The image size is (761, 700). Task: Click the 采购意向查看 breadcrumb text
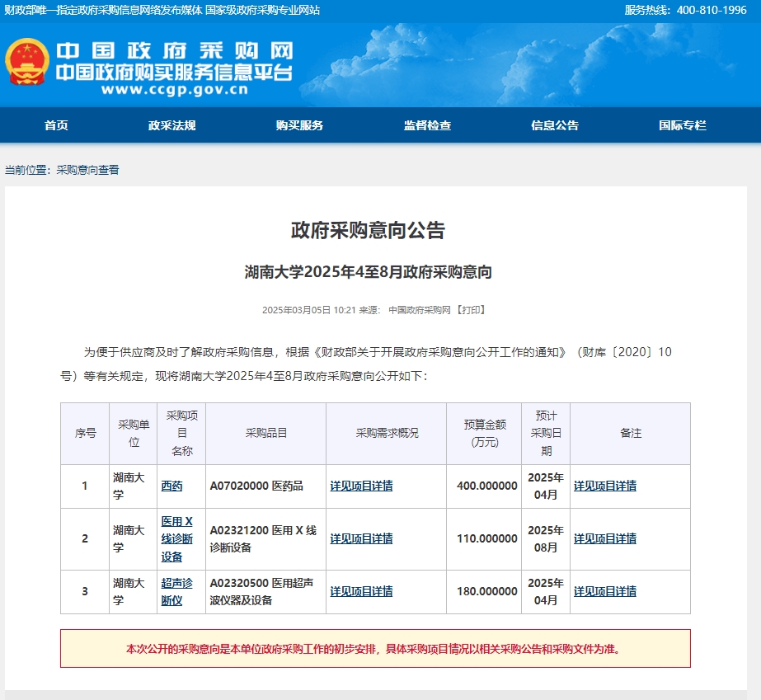88,170
